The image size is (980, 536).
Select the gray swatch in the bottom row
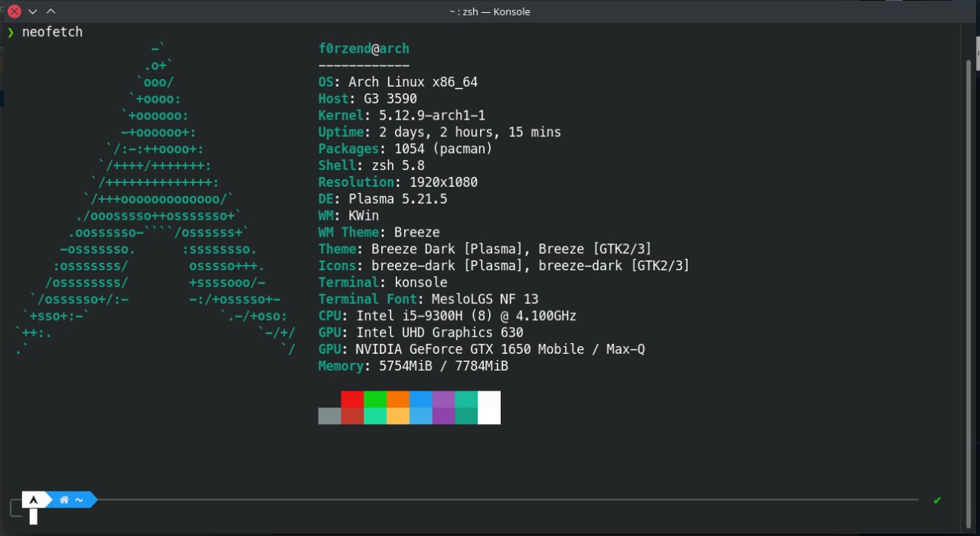330,416
